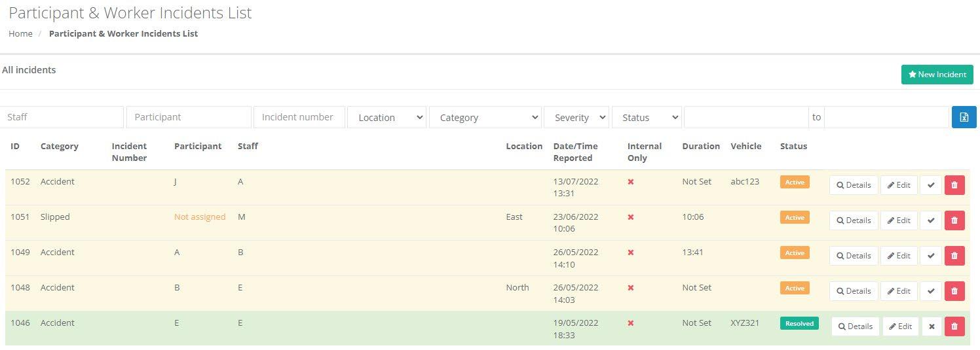Screen dimensions: 980x350
Task: Open Details for incident 1052
Action: point(853,185)
